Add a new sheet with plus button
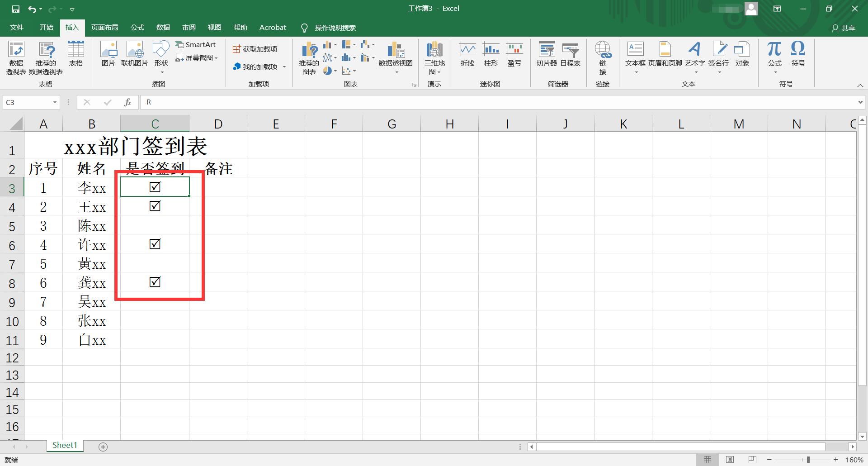Image resolution: width=868 pixels, height=466 pixels. [103, 447]
